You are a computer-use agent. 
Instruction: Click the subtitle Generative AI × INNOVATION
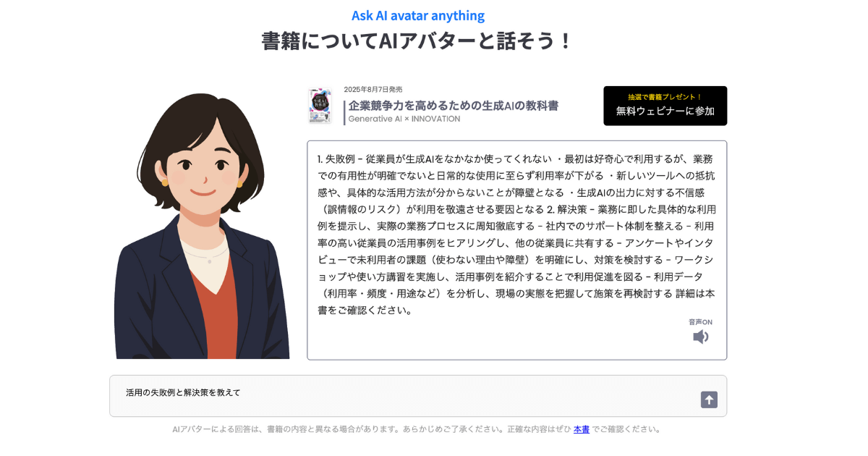[404, 119]
